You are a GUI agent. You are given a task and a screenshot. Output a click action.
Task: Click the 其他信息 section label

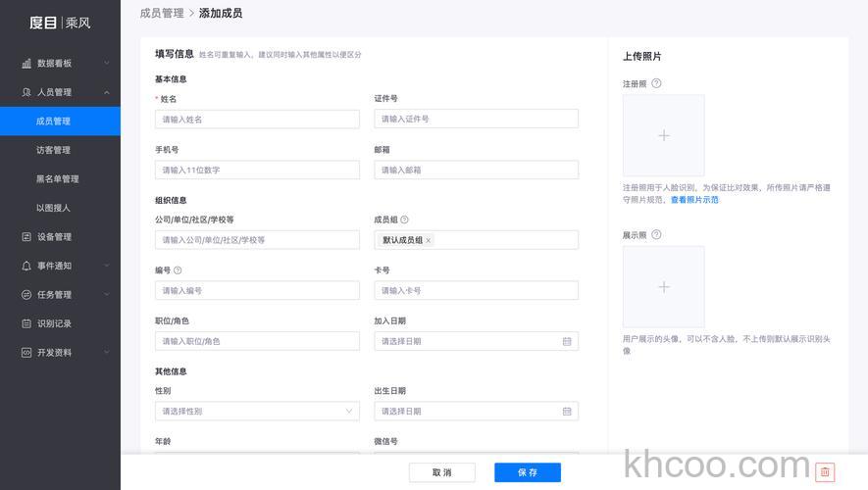171,371
